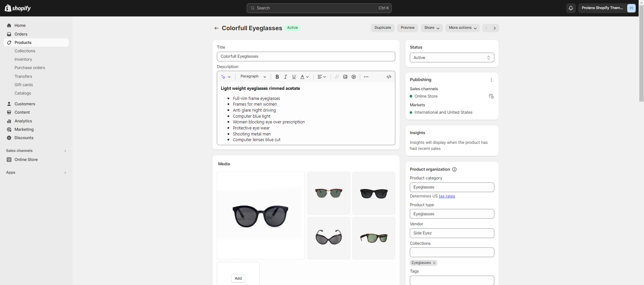Go to Orders in the sidebar
The height and width of the screenshot is (285, 644).
click(21, 34)
